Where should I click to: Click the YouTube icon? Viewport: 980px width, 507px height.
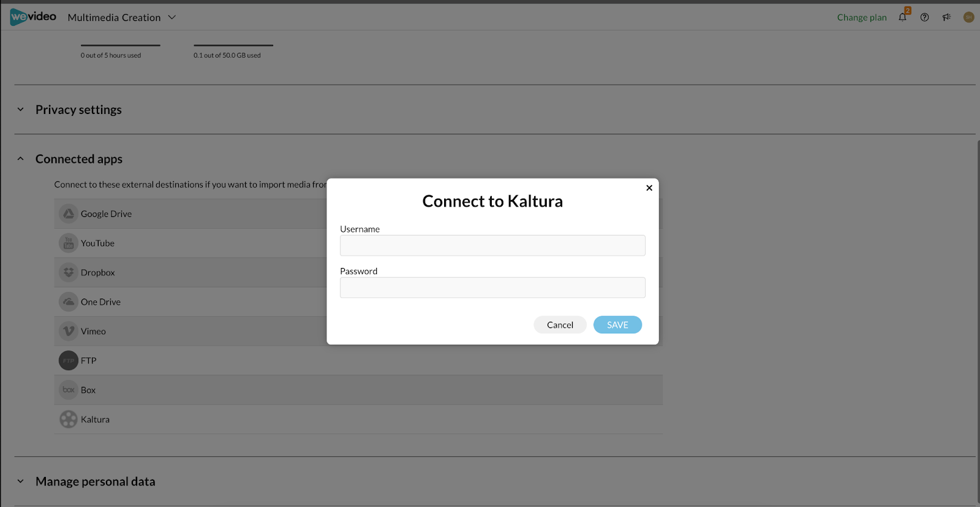69,243
